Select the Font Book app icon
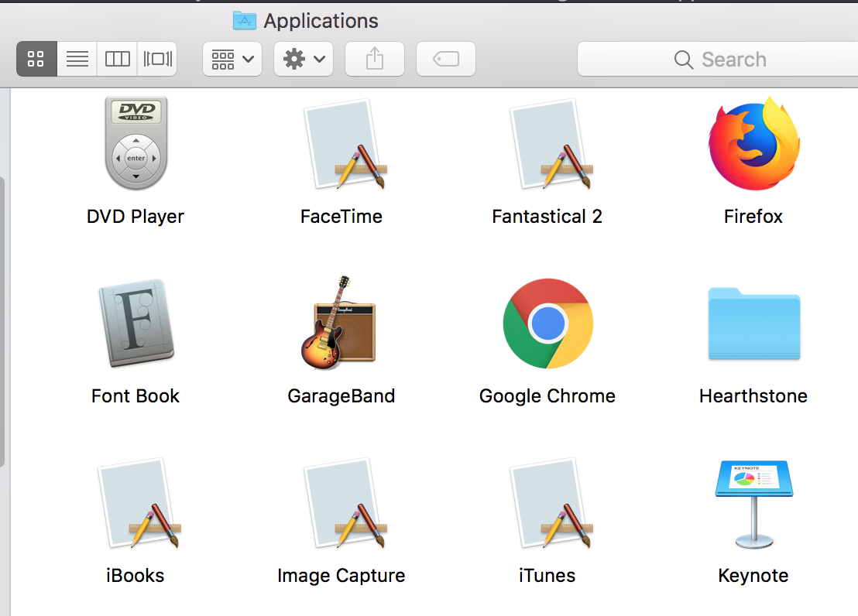The image size is (858, 616). (x=136, y=323)
